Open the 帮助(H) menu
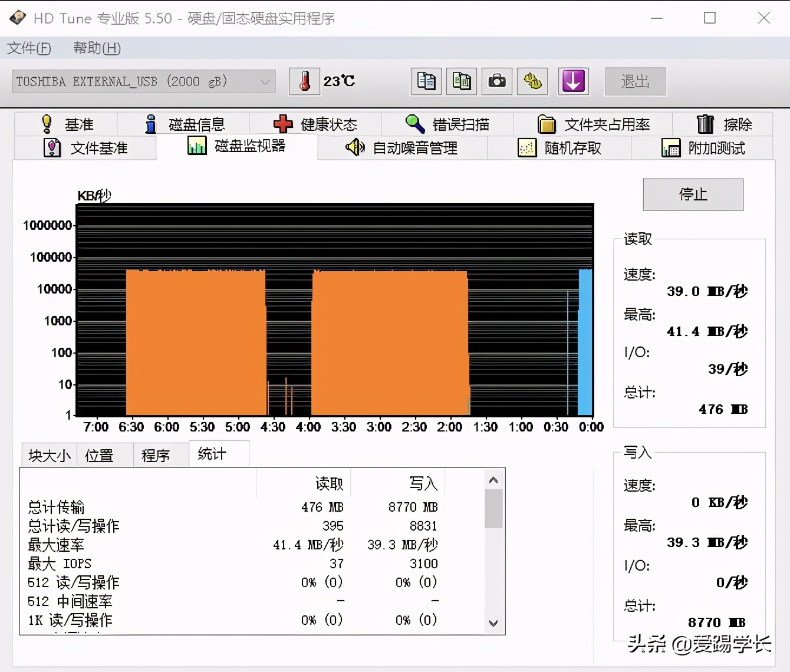This screenshot has height=672, width=790. point(96,48)
